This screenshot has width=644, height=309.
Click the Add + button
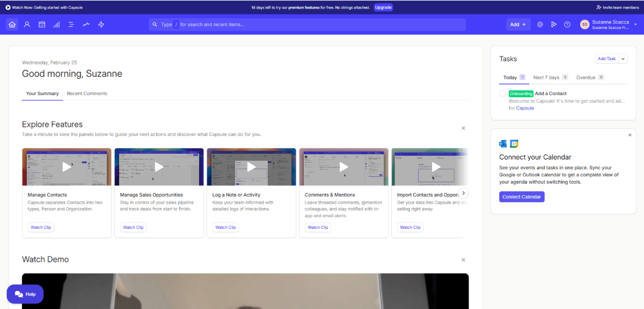pyautogui.click(x=518, y=24)
